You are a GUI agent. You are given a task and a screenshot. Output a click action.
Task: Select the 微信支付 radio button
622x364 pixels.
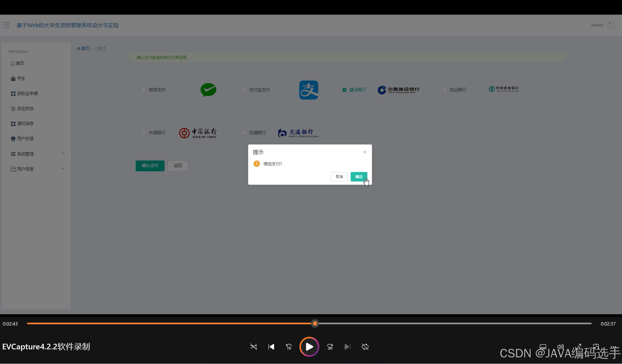click(x=144, y=90)
